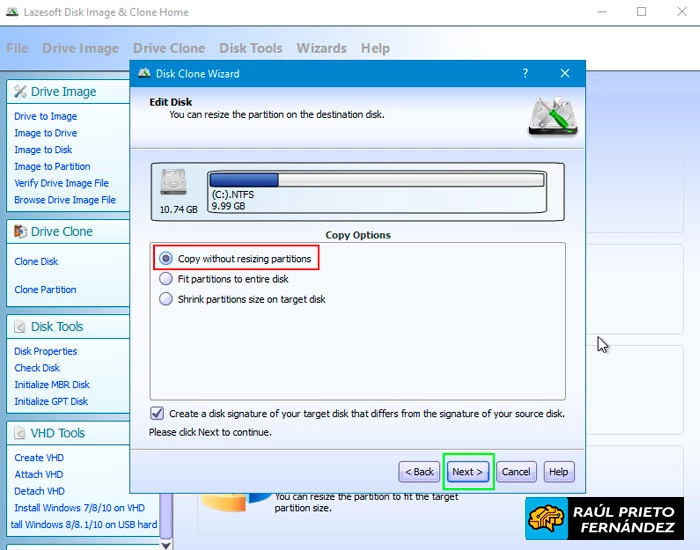
Task: Click the disk wrench icon in wizard header
Action: pos(551,116)
